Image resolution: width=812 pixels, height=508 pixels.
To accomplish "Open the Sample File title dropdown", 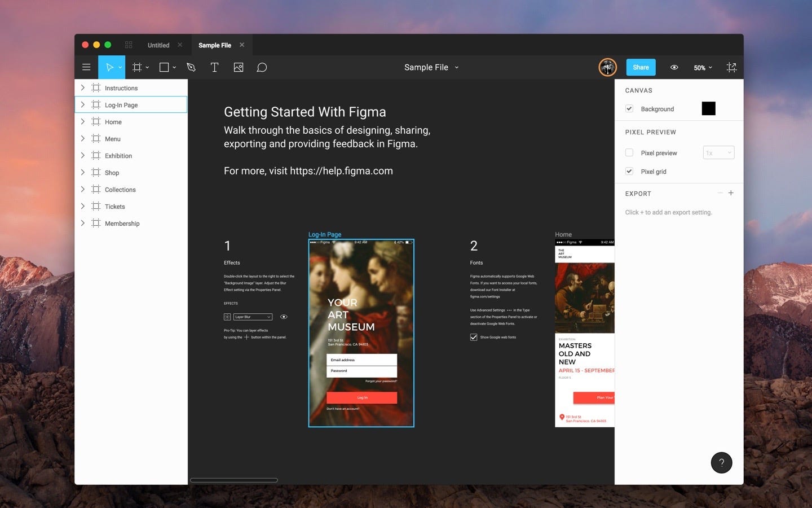I will click(x=431, y=67).
